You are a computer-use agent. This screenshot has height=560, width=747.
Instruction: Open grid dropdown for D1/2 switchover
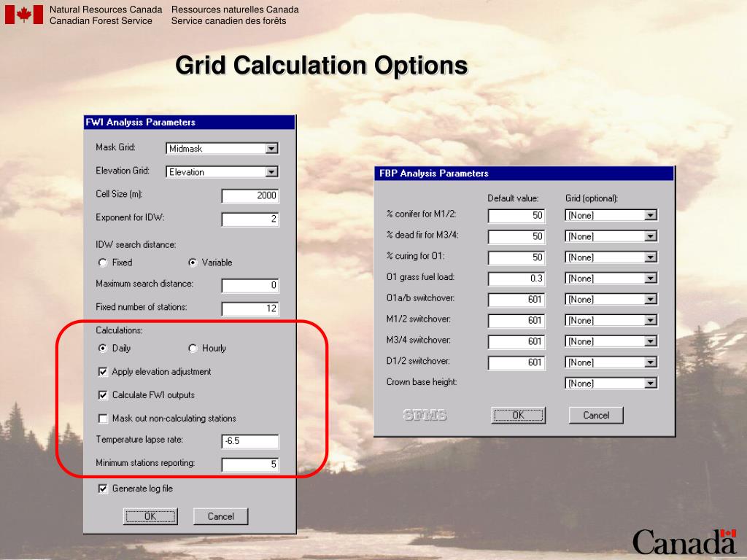coord(651,362)
